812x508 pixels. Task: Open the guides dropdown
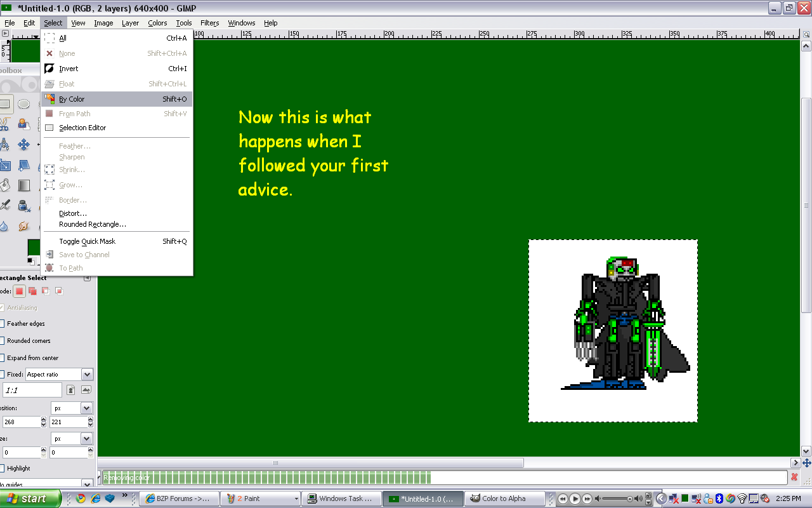[46, 484]
